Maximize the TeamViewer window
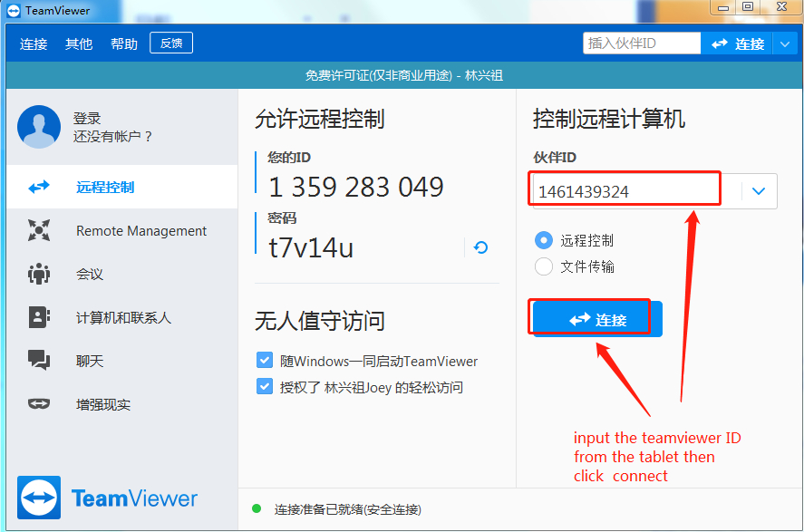This screenshot has width=804, height=532. pyautogui.click(x=748, y=7)
